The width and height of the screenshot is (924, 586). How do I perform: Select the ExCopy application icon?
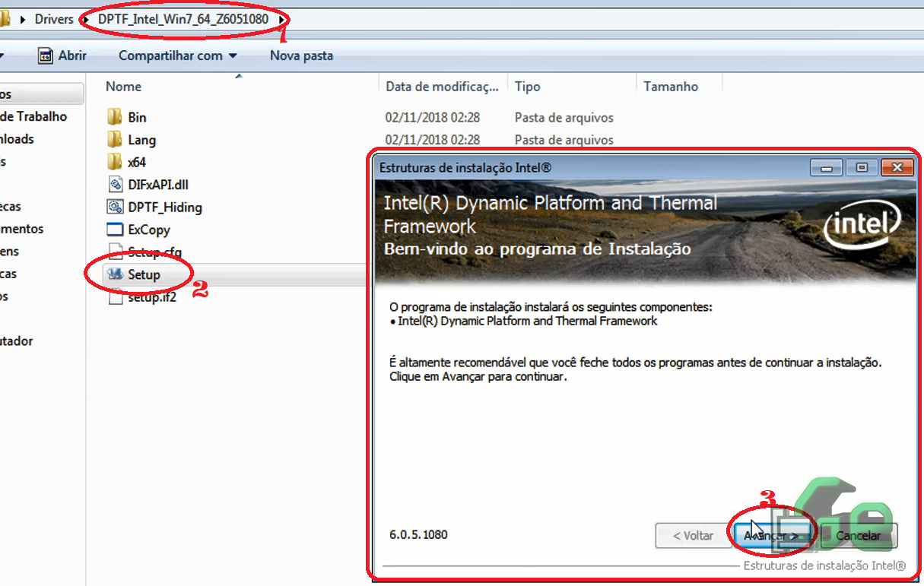115,230
